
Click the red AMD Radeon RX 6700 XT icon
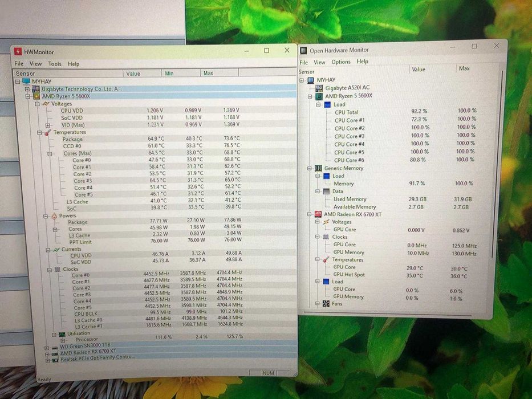tap(318, 214)
